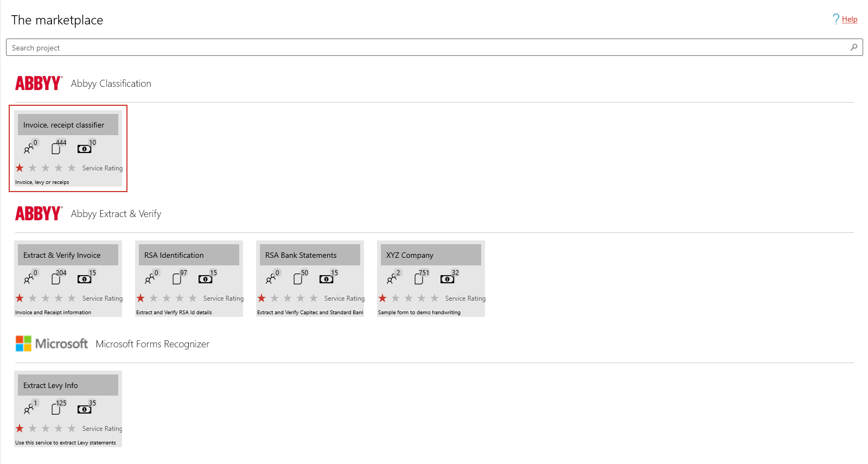The height and width of the screenshot is (464, 868).
Task: Click users icon on RSA Bank Statements
Action: (x=271, y=278)
